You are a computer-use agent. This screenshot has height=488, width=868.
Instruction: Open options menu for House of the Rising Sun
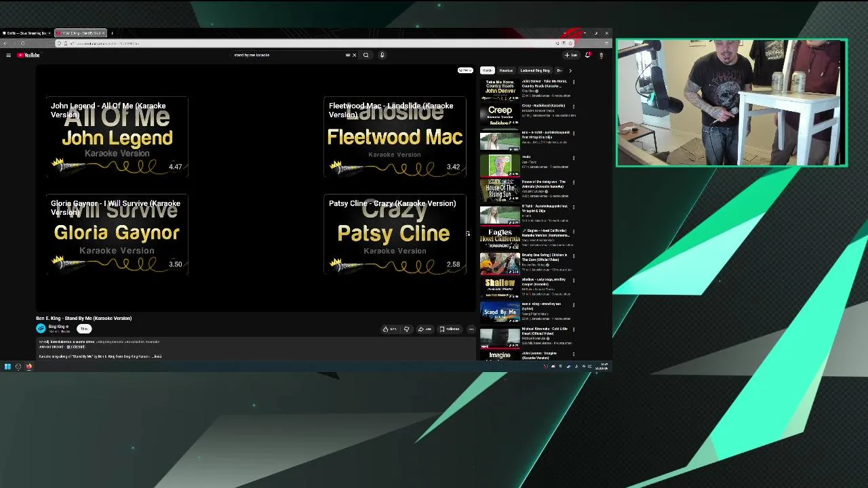pos(574,182)
